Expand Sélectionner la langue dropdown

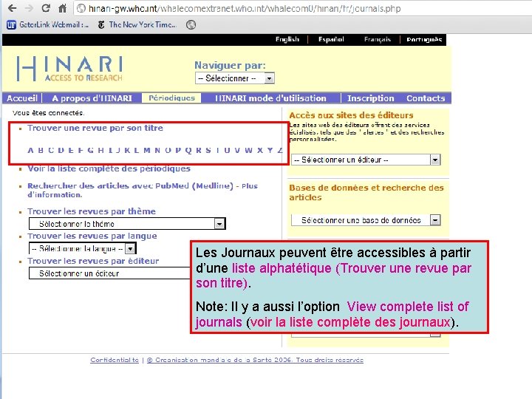coord(83,249)
